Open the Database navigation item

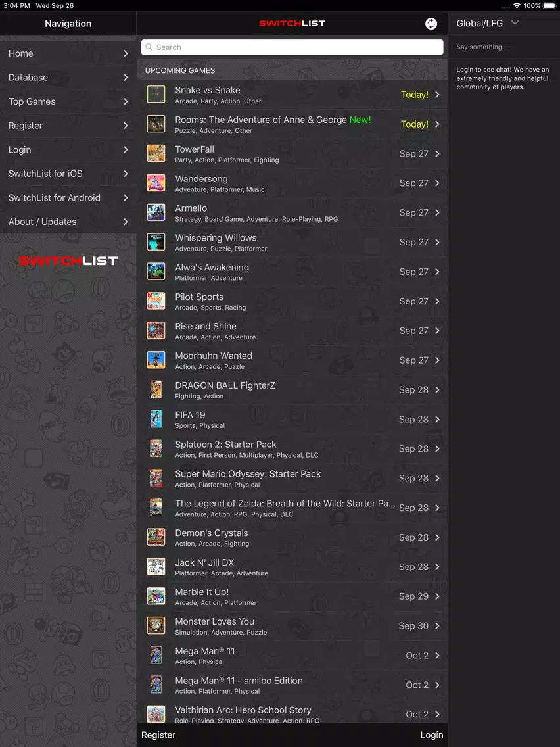(68, 77)
